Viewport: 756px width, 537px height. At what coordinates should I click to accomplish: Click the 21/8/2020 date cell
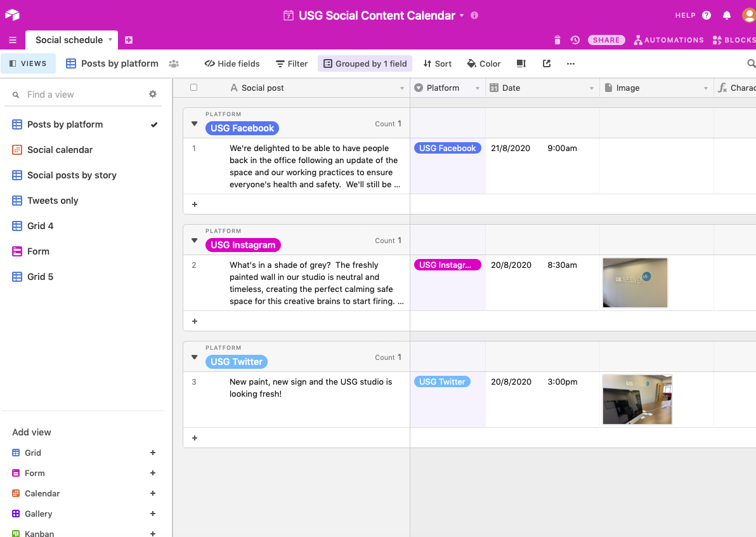click(511, 148)
